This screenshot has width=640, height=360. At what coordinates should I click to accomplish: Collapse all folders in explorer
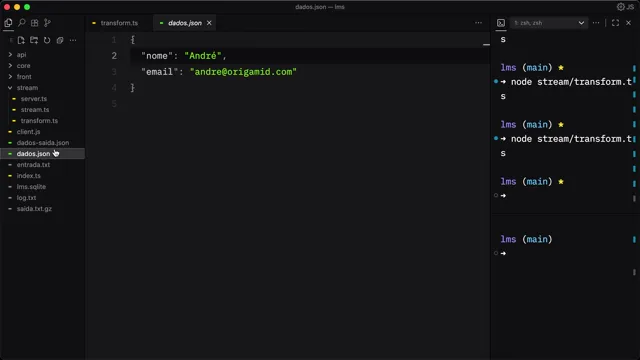(60, 40)
